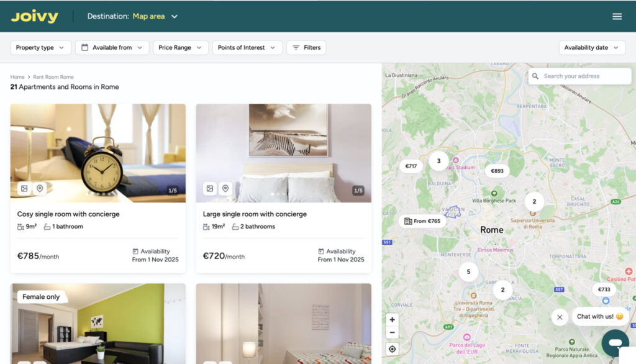Click the building icon in From €765
The image size is (636, 364).
click(x=408, y=221)
